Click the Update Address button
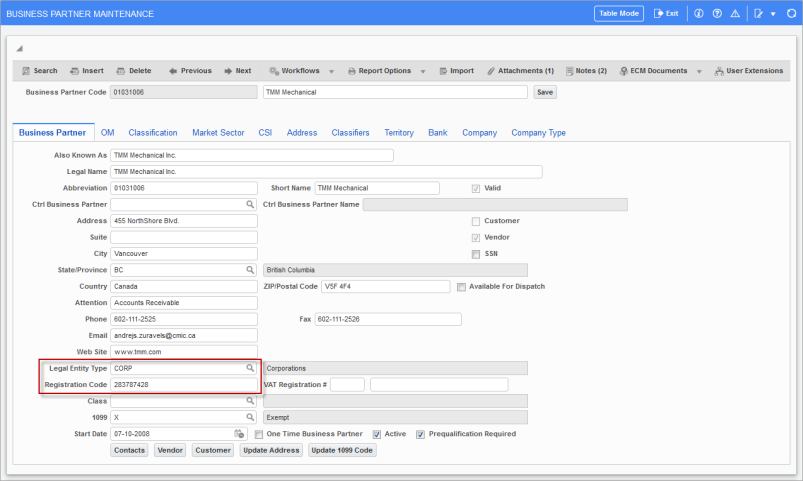Screen dimensions: 803x481 [x=271, y=450]
